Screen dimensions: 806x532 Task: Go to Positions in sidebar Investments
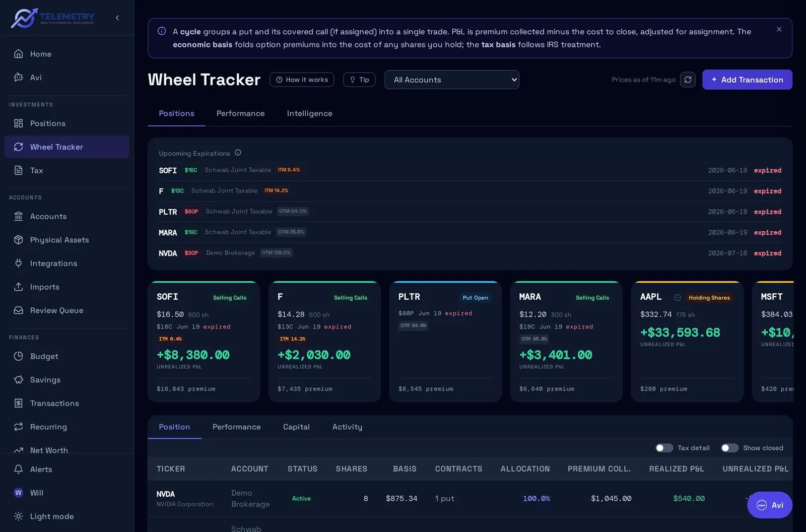pyautogui.click(x=66, y=123)
